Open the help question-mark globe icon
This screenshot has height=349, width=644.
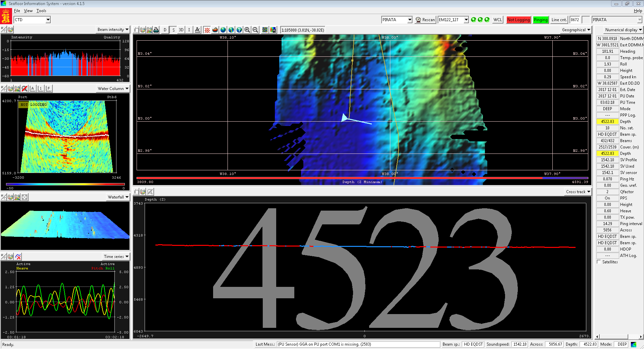239,30
